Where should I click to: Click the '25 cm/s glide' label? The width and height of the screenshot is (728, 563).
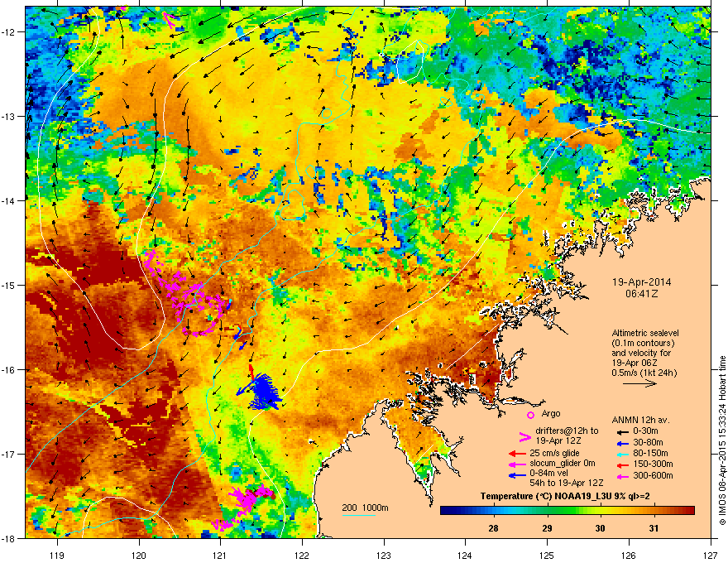555,453
